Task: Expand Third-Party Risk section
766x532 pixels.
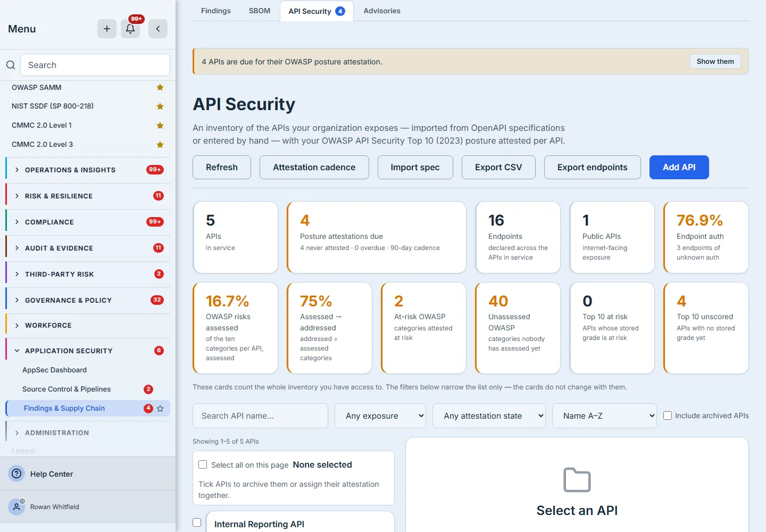Action: tap(88, 275)
